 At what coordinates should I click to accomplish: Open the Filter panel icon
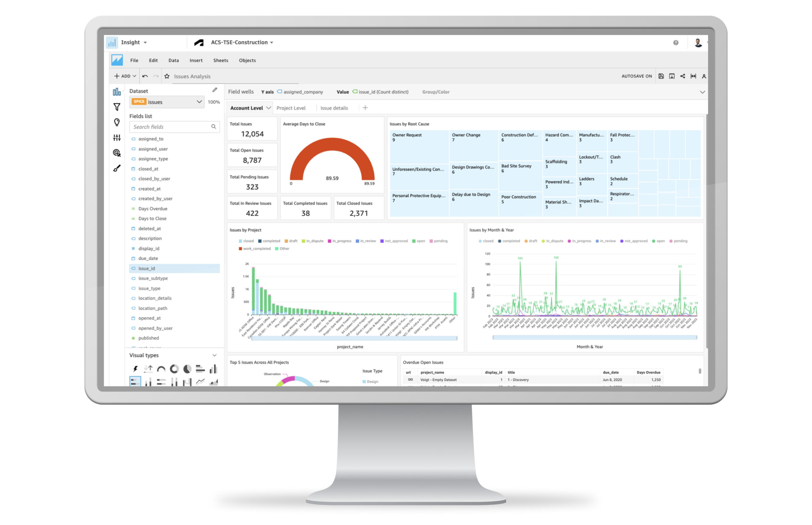[x=117, y=107]
